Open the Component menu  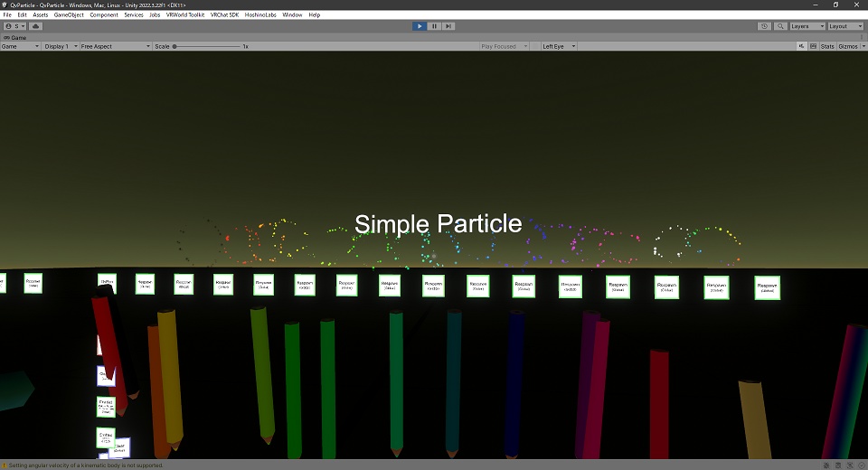point(104,15)
